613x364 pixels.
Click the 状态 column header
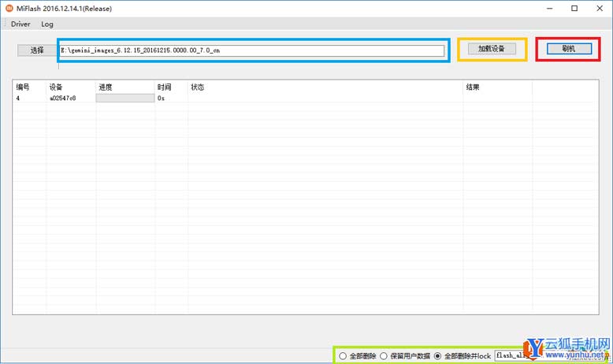(x=198, y=87)
